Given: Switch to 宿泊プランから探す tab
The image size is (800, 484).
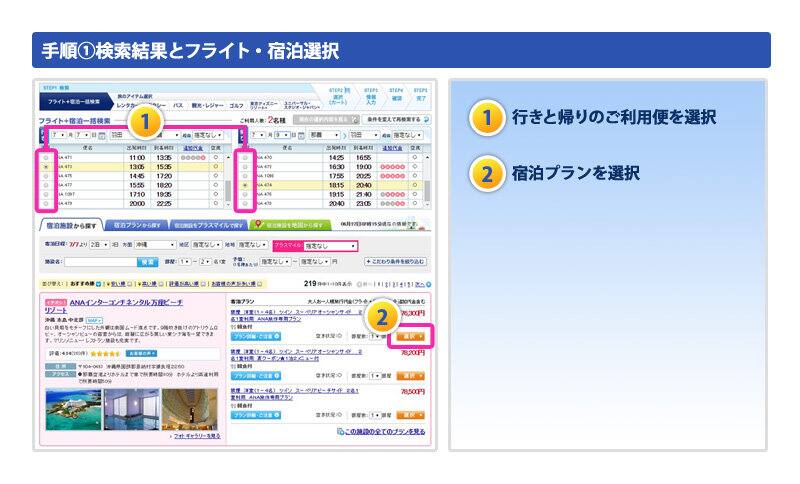Looking at the screenshot, I should [x=138, y=227].
